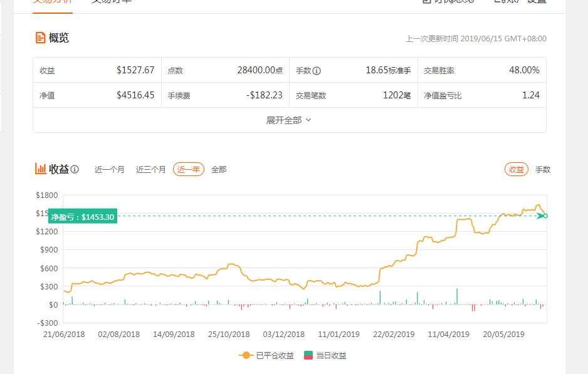Toggle 当日收益 series legend text
The image size is (588, 374).
pyautogui.click(x=331, y=355)
